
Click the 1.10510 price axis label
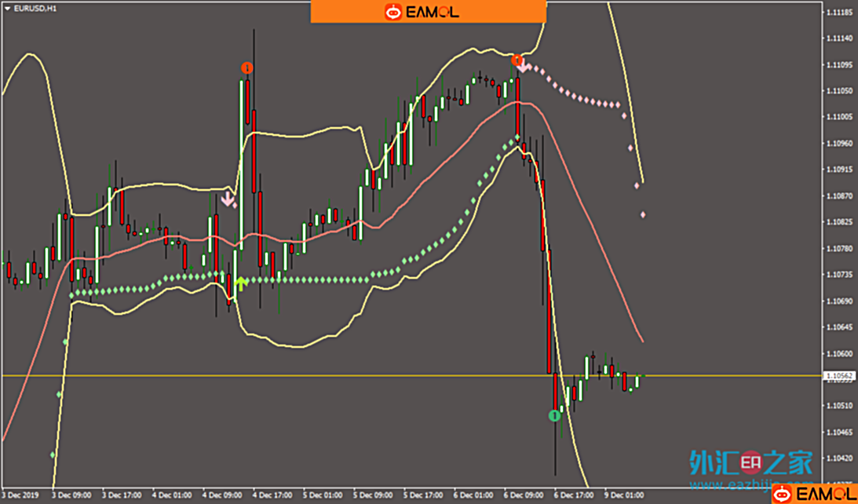point(839,406)
